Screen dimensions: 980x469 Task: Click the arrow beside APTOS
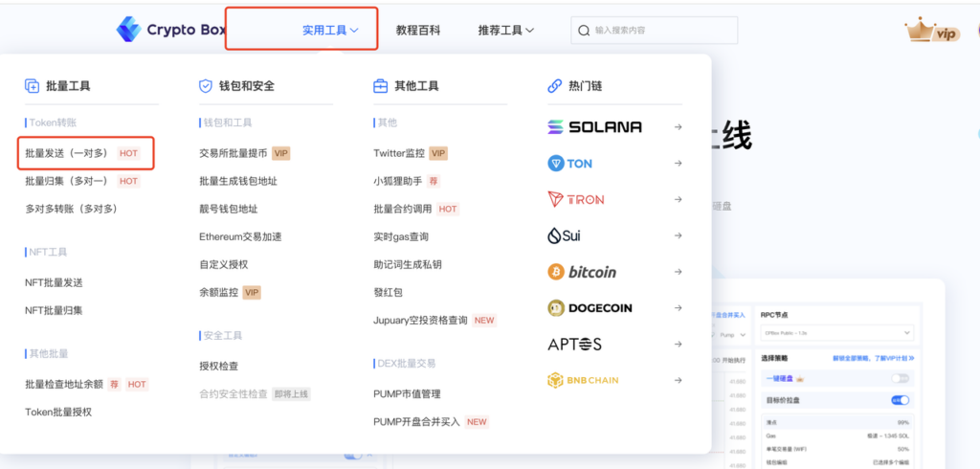678,344
